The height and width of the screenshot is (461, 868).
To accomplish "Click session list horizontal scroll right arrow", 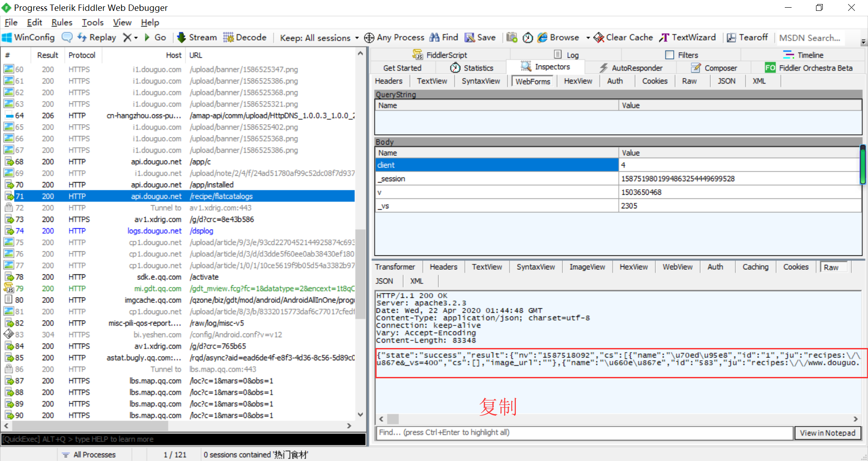I will 349,426.
